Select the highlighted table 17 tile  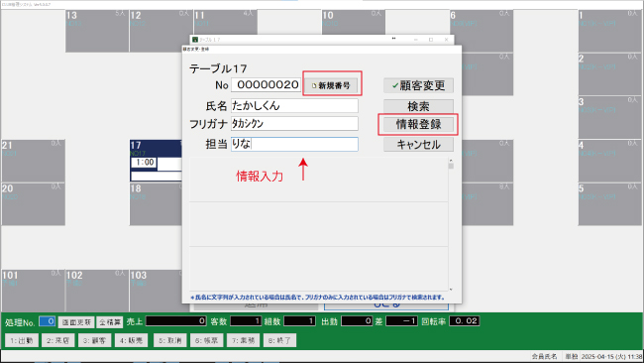pyautogui.click(x=157, y=161)
